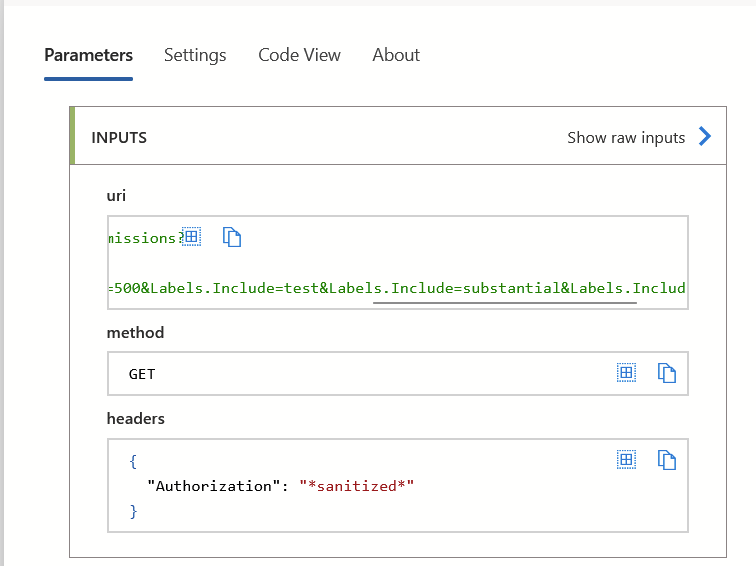Copy the headers JSON content
The width and height of the screenshot is (756, 566).
pos(667,460)
